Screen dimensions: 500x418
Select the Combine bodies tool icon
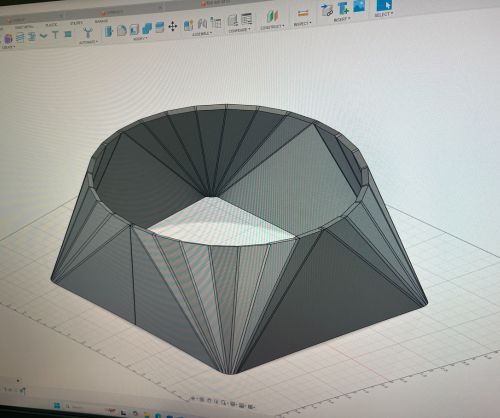coord(147,29)
